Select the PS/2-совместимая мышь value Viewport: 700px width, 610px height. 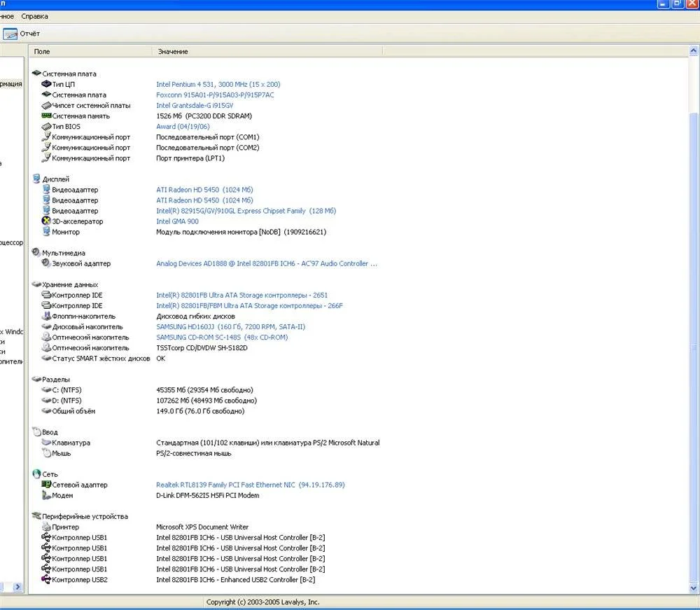point(194,453)
